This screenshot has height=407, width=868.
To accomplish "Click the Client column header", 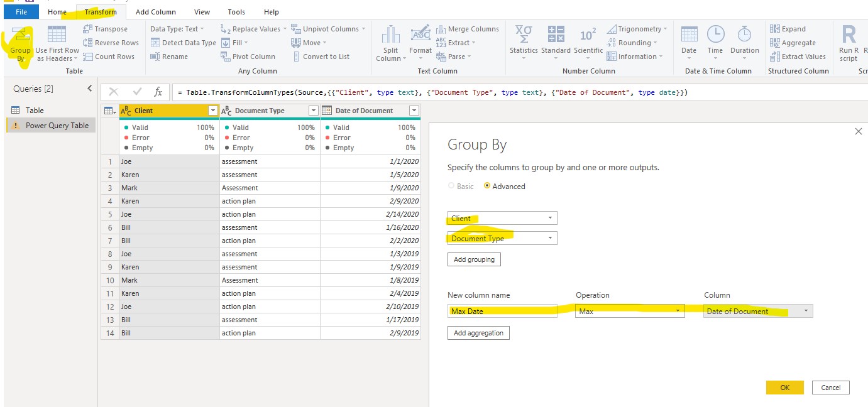I will pyautogui.click(x=168, y=111).
